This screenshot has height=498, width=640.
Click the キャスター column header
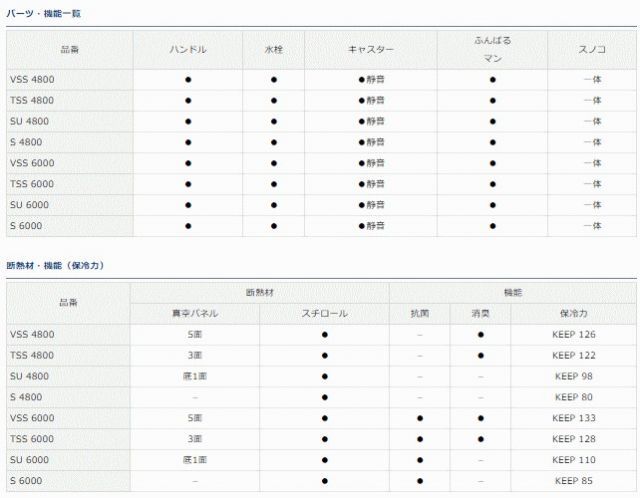point(370,49)
